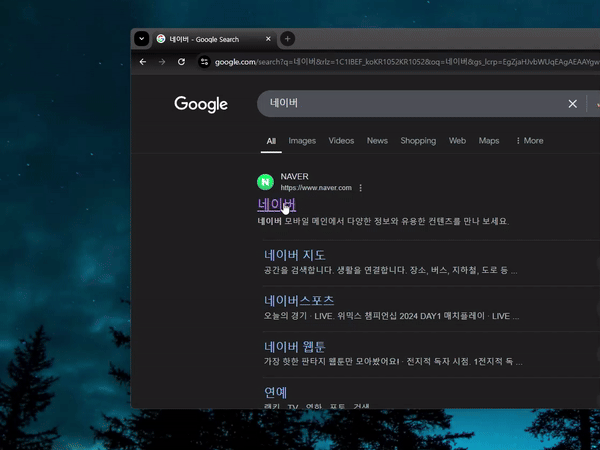The image size is (600, 450).
Task: Switch to the Web tab
Action: pyautogui.click(x=457, y=141)
